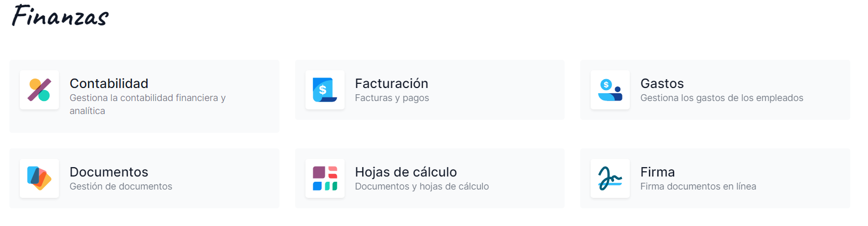Viewport: 868px width, 226px height.
Task: Click the Contabilidad app icon
Action: click(x=39, y=90)
